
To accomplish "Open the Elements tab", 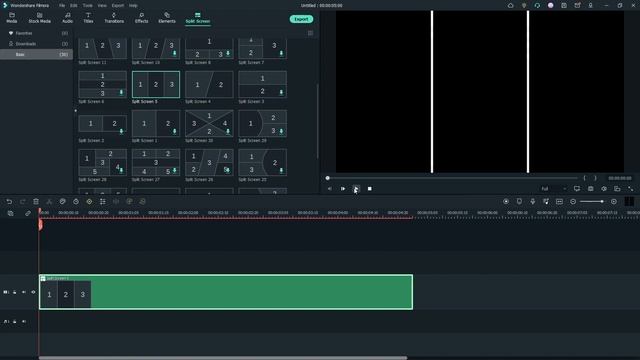I will pyautogui.click(x=167, y=18).
